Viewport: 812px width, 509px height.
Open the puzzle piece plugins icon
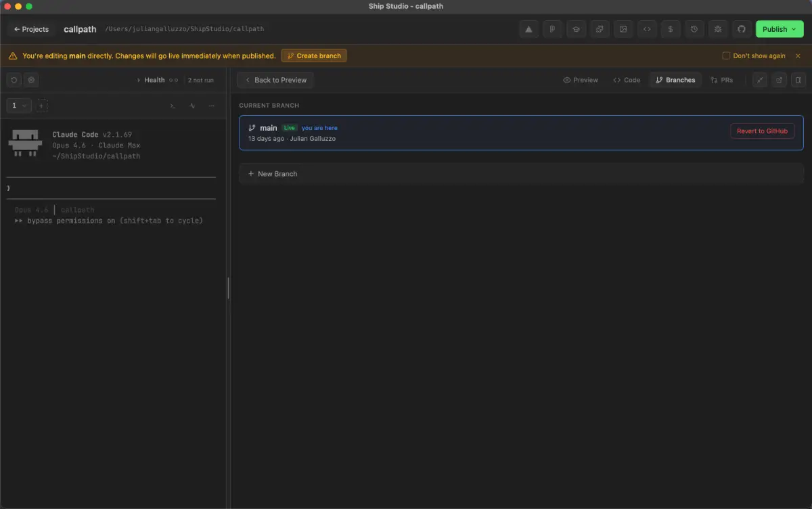pos(600,29)
